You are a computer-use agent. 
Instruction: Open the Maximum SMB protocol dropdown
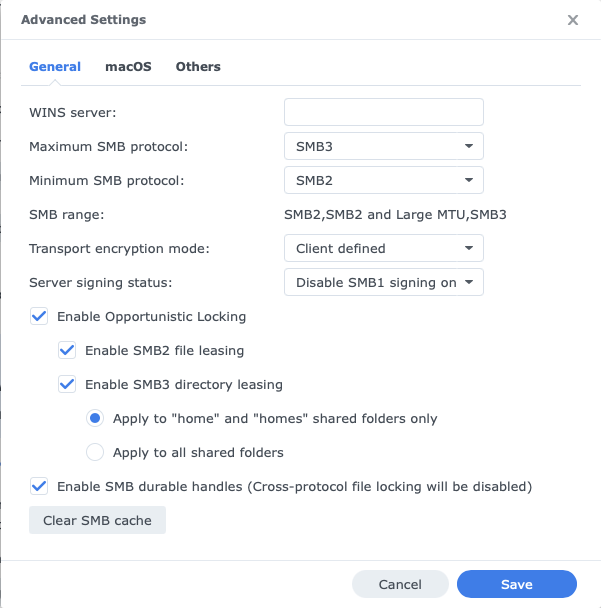[383, 146]
